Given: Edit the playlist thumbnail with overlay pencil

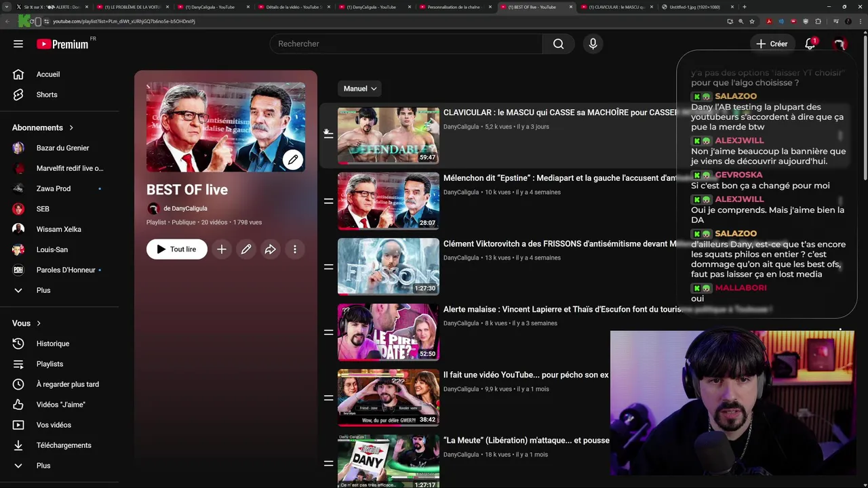Looking at the screenshot, I should 292,160.
